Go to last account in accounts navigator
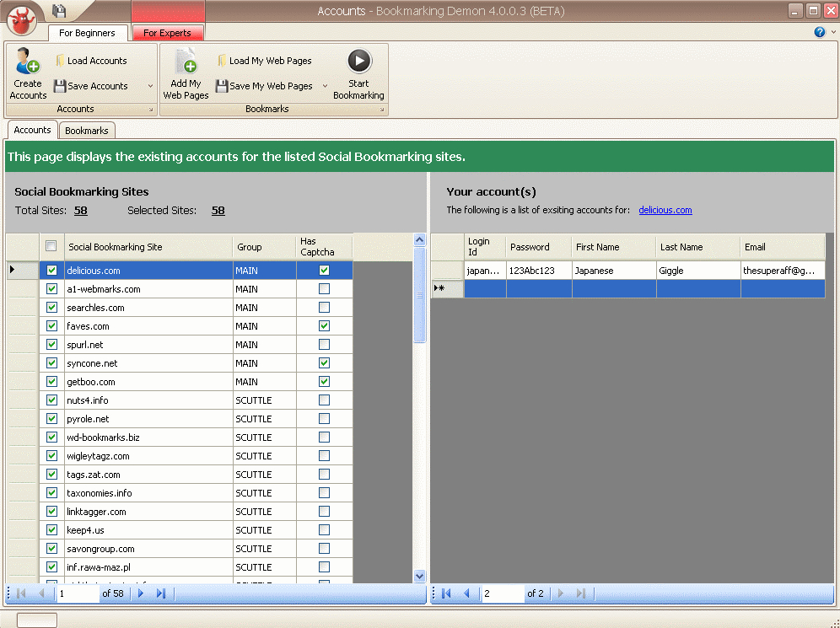The image size is (840, 628). pyautogui.click(x=581, y=593)
